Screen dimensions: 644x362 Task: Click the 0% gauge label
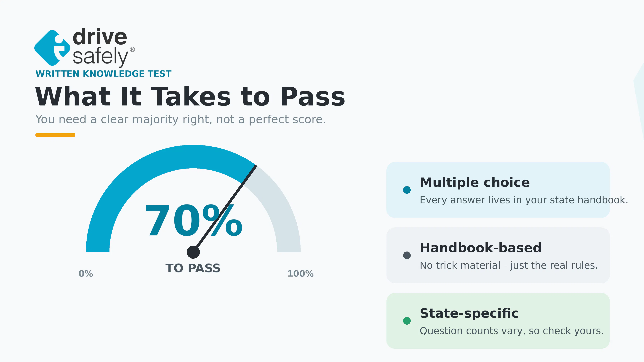(86, 274)
